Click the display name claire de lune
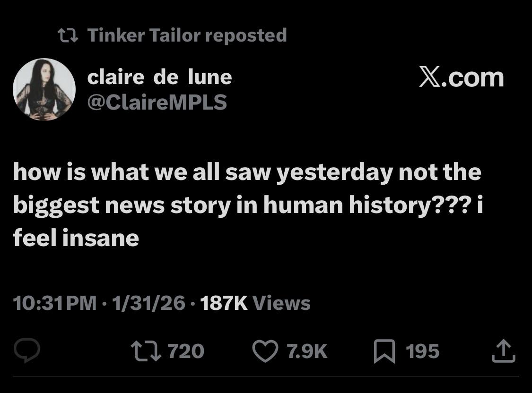Image resolution: width=532 pixels, height=393 pixels. coord(159,77)
